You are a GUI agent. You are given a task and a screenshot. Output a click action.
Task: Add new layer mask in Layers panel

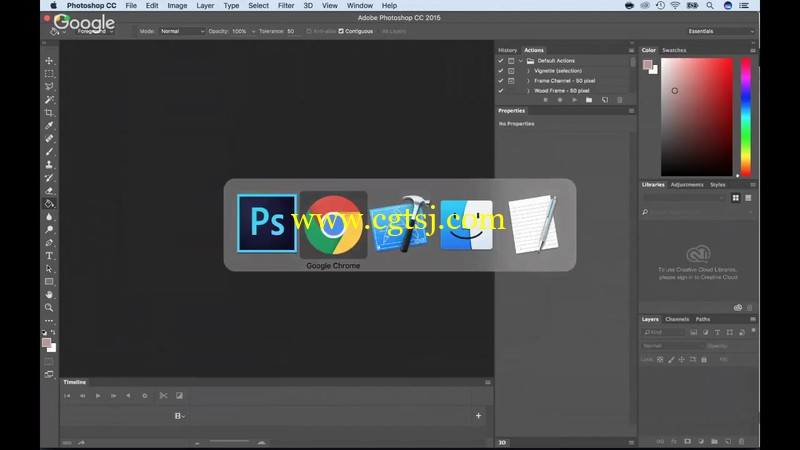pos(687,441)
